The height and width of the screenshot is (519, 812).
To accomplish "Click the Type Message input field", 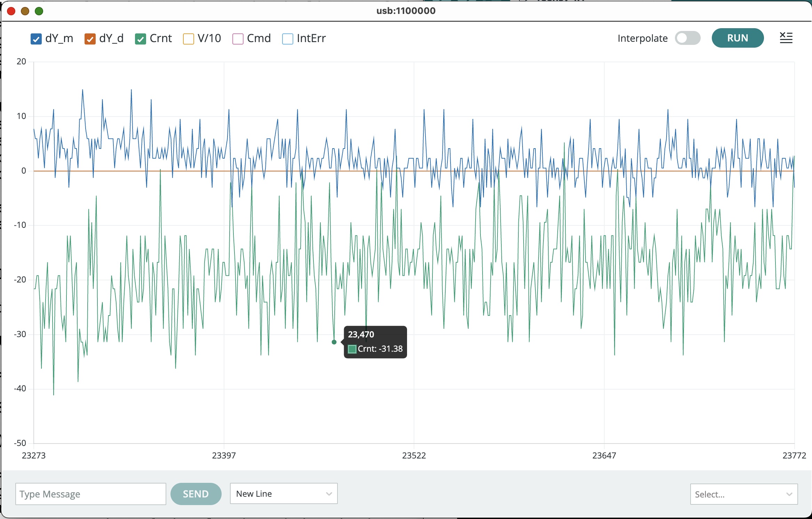I will 90,494.
